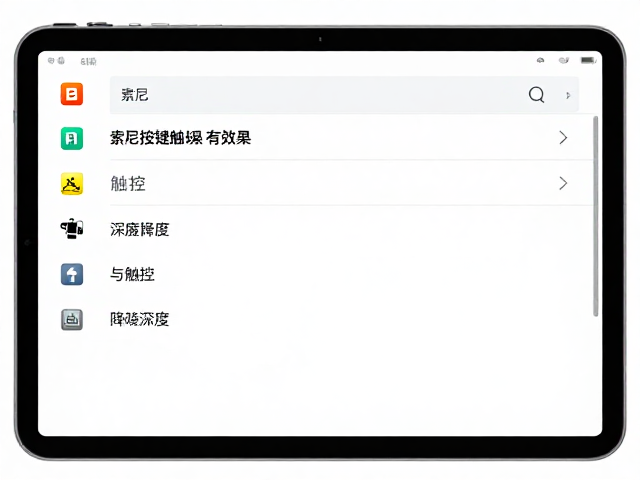Image resolution: width=640 pixels, height=480 pixels.
Task: Expand the chevron on the 索尼按键 row
Action: coord(563,138)
